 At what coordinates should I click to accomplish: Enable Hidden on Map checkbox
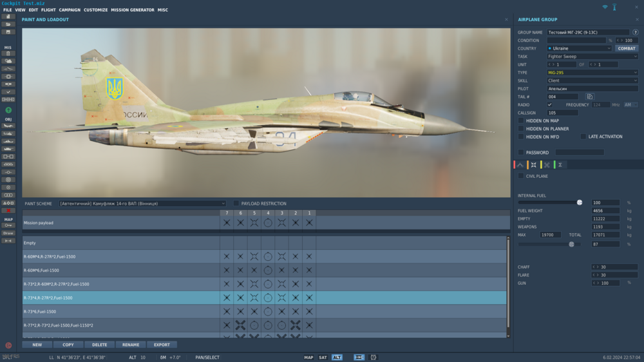click(521, 121)
